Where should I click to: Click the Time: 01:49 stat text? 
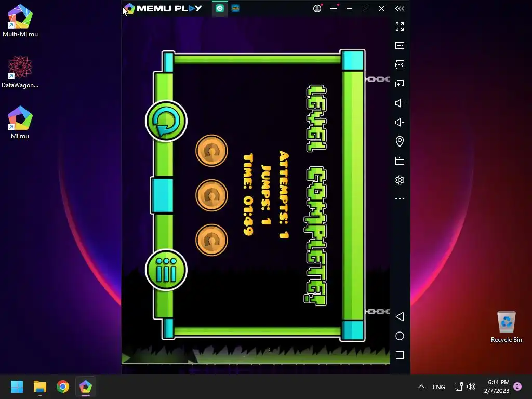pos(248,195)
